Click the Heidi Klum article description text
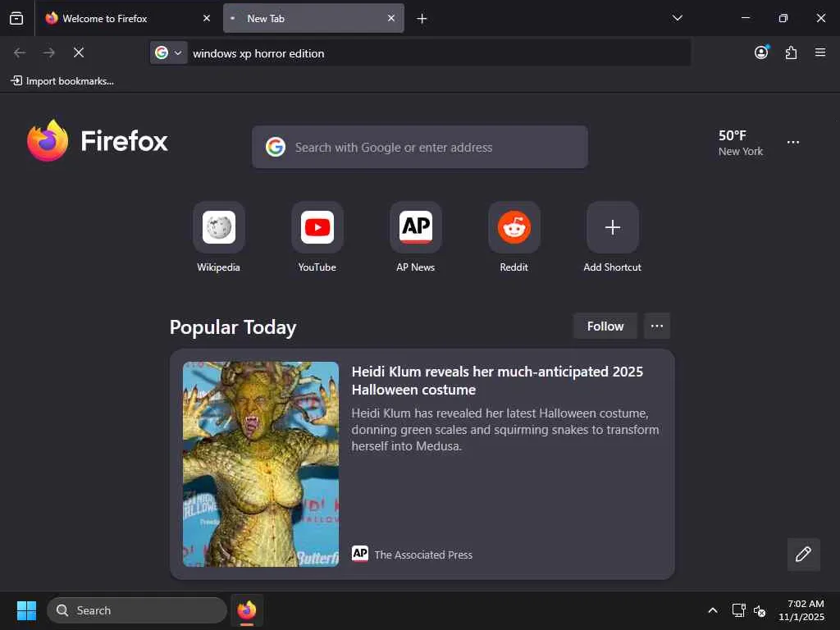Image resolution: width=840 pixels, height=630 pixels. coord(505,430)
